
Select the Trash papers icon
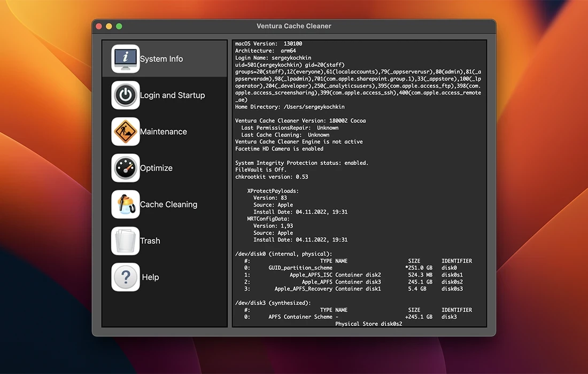tap(126, 240)
